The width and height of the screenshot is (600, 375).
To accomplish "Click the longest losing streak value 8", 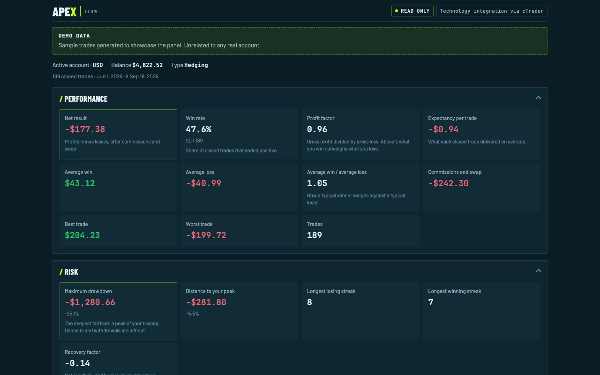I will (x=309, y=302).
